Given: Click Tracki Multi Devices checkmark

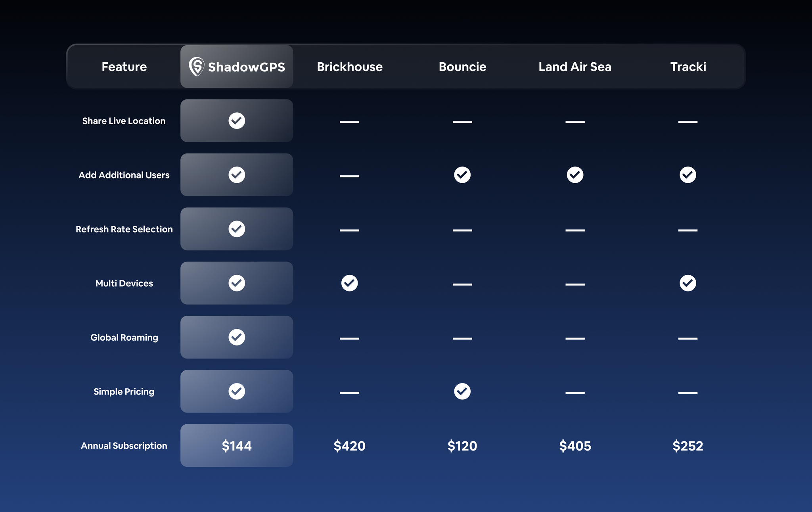Looking at the screenshot, I should click(688, 283).
